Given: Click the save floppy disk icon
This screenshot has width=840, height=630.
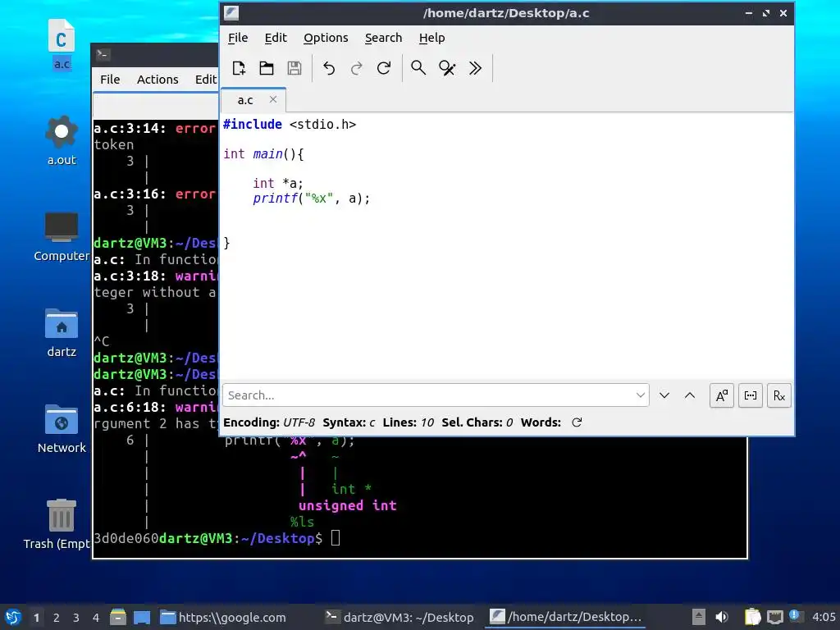Looking at the screenshot, I should [294, 68].
